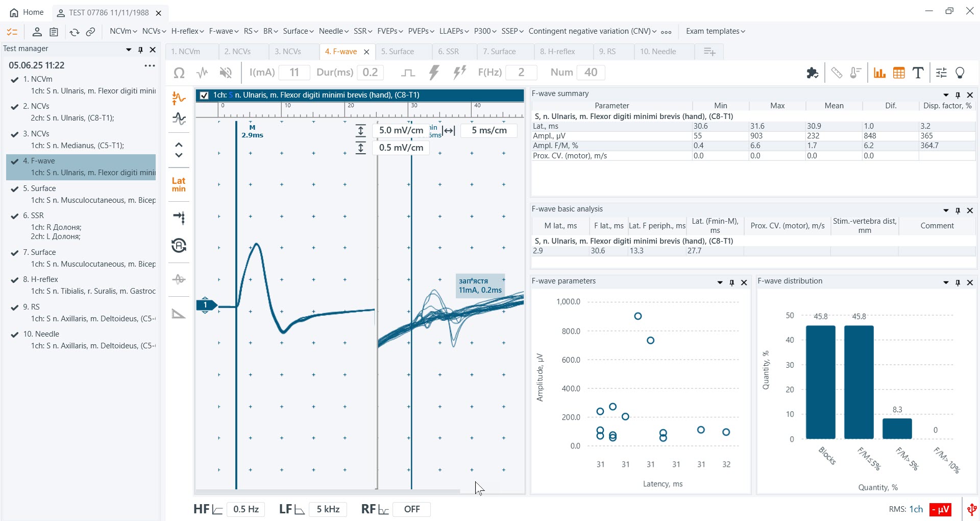The width and height of the screenshot is (980, 521).
Task: Click the table grid view icon
Action: [x=899, y=73]
